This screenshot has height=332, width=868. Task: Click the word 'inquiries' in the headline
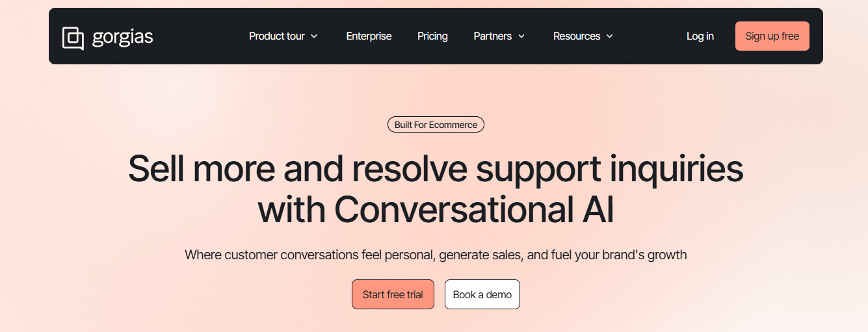pos(676,169)
